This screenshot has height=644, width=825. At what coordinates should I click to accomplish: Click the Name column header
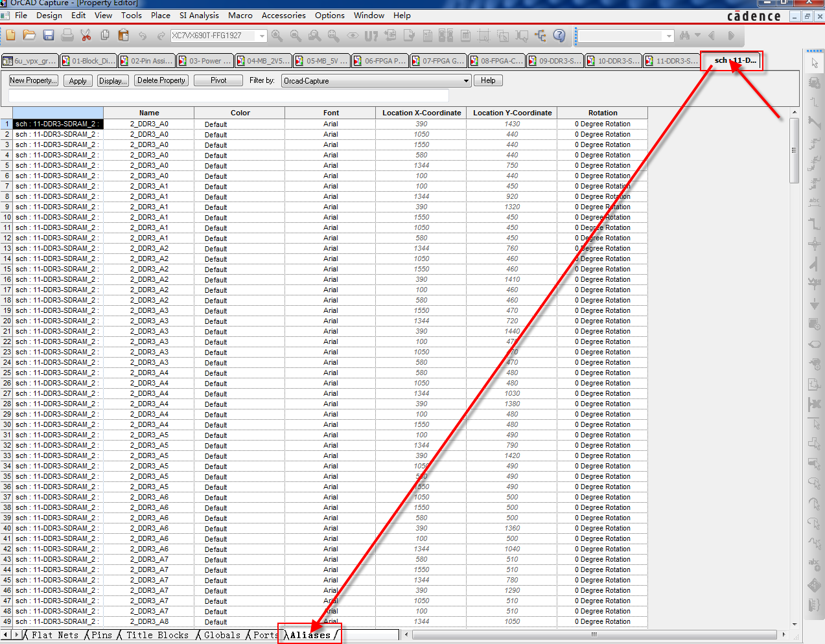149,113
